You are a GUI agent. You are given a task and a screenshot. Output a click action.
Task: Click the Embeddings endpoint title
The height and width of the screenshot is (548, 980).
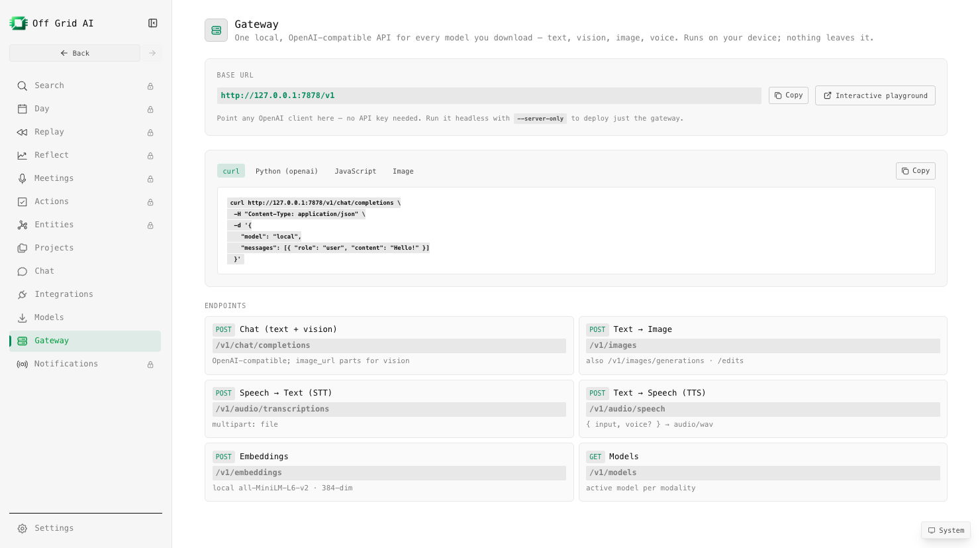(264, 457)
